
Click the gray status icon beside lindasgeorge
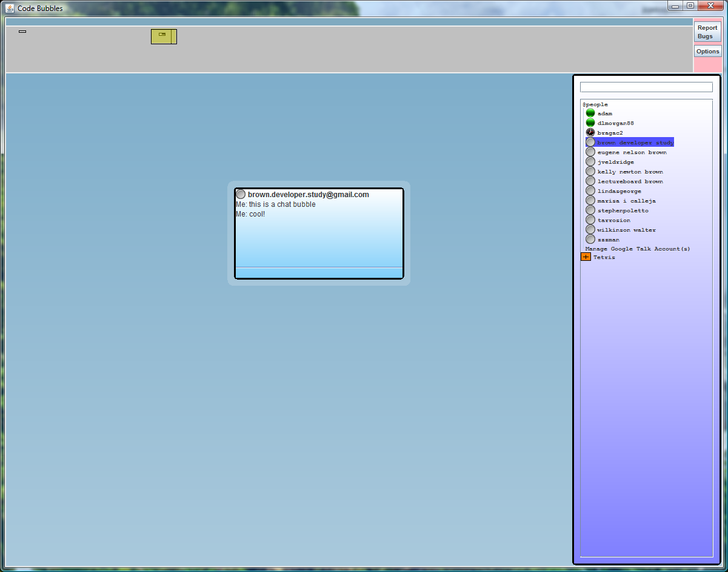[x=590, y=191]
